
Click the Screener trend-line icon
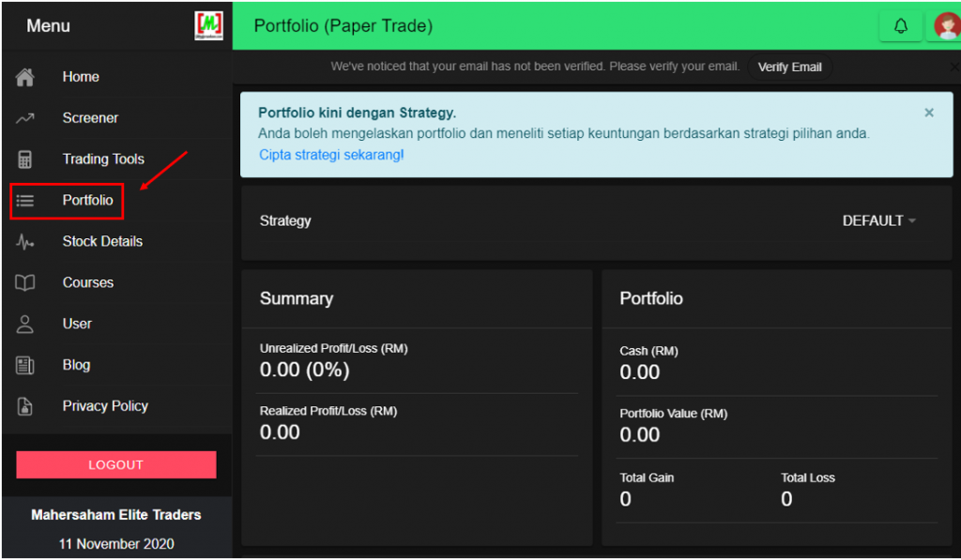tap(25, 119)
